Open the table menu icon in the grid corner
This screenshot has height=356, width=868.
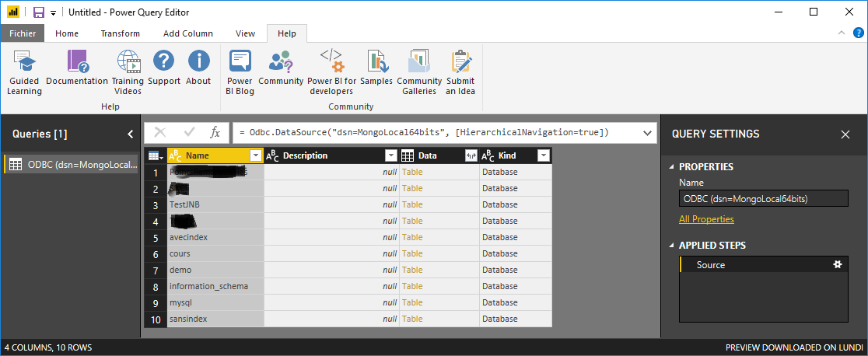(155, 156)
